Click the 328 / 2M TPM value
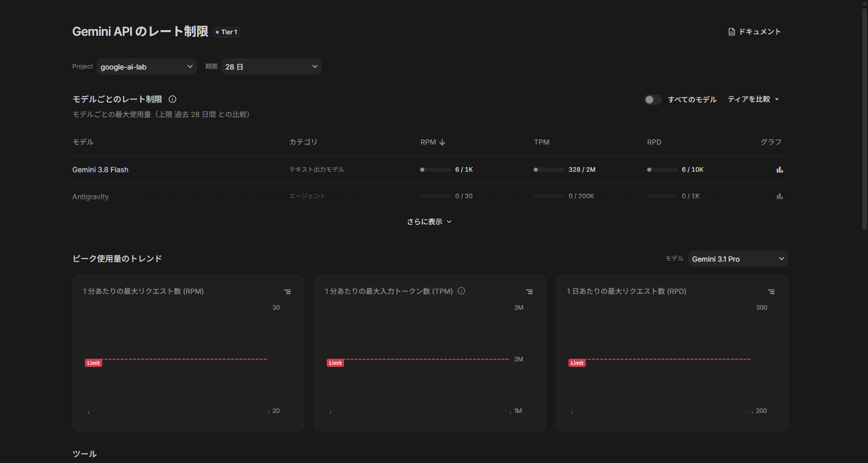This screenshot has width=868, height=463. (x=582, y=170)
